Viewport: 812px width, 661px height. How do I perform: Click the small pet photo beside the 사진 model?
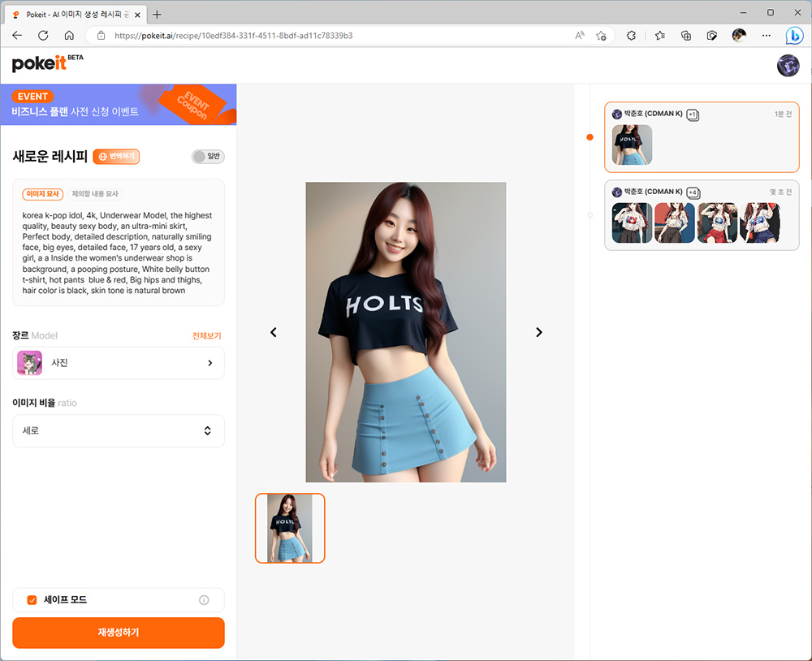pyautogui.click(x=29, y=363)
